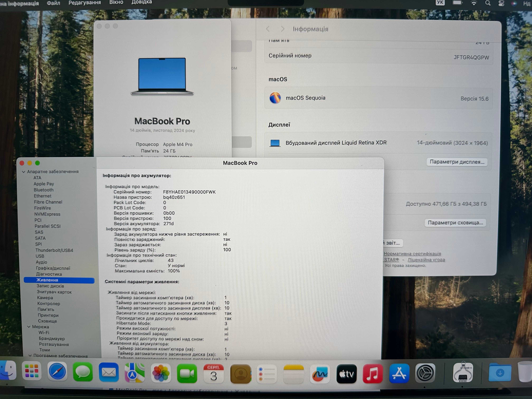Click Лічильник циклів value 43
Screen dimensions: 532x399
170,260
